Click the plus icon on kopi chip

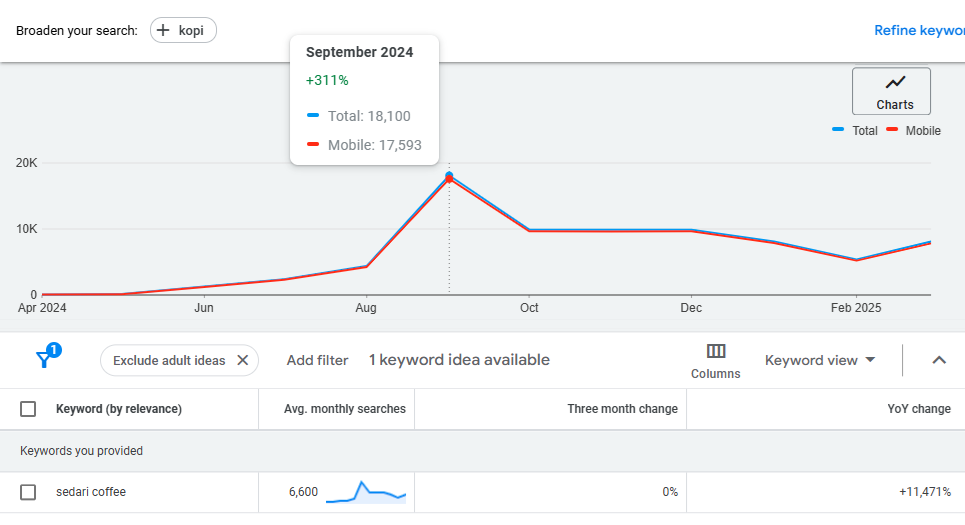[x=164, y=30]
